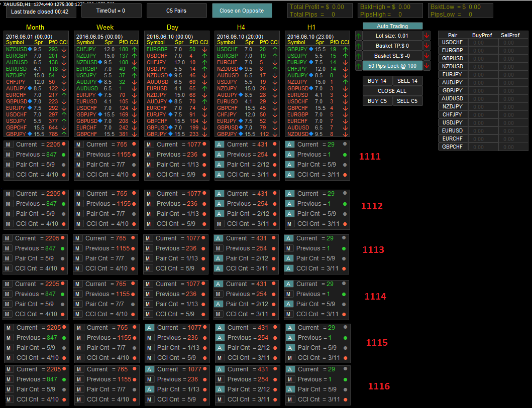This screenshot has height=408, width=532.
Task: Click red down arrow next to Basket SL
Action: [427, 56]
